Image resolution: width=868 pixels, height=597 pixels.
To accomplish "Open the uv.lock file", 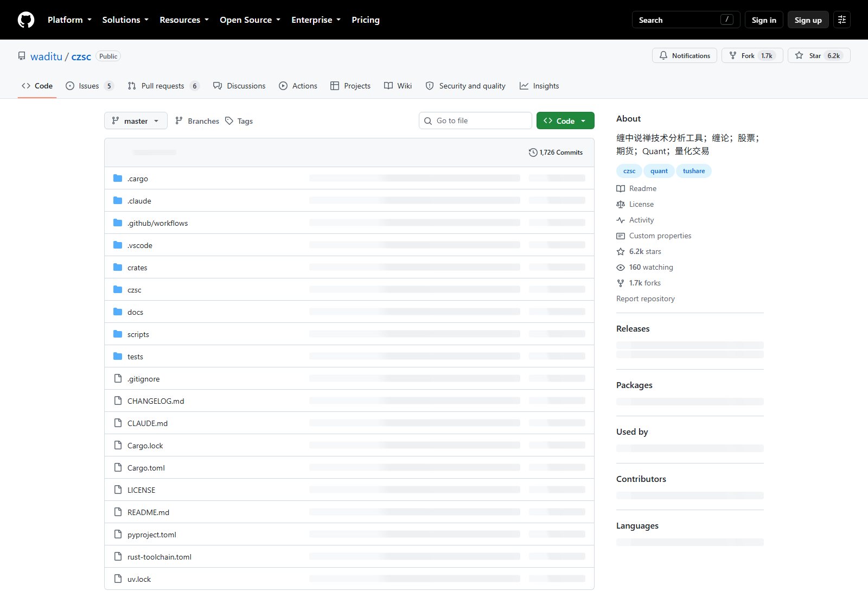I will 139,579.
